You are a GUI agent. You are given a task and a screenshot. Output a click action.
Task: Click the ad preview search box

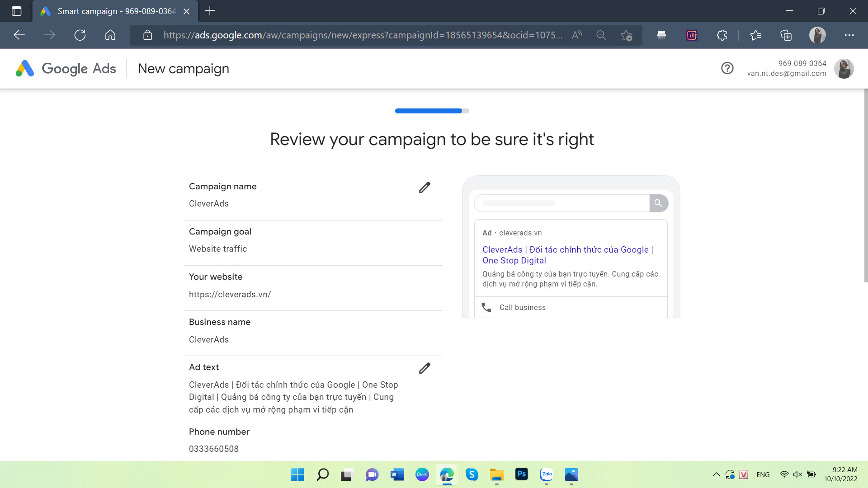pos(561,203)
